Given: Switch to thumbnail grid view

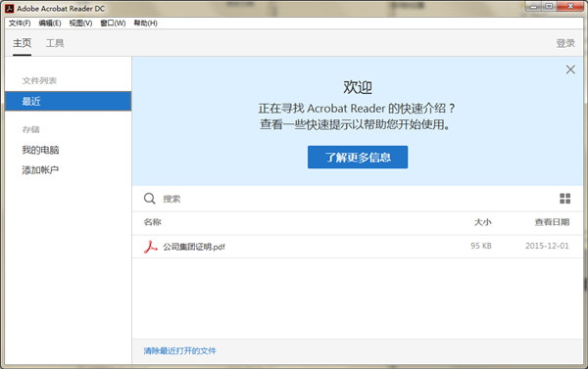Looking at the screenshot, I should point(564,199).
